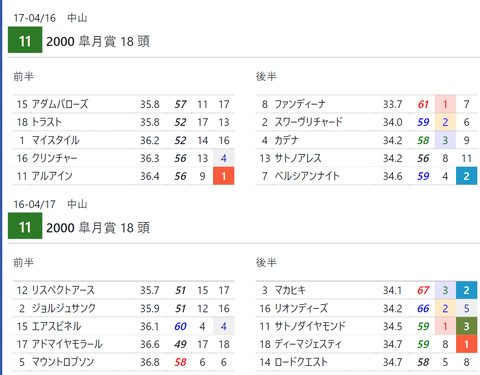Click red index value 61 for ファンディーナ
Image resolution: width=480 pixels, height=375 pixels.
(423, 104)
